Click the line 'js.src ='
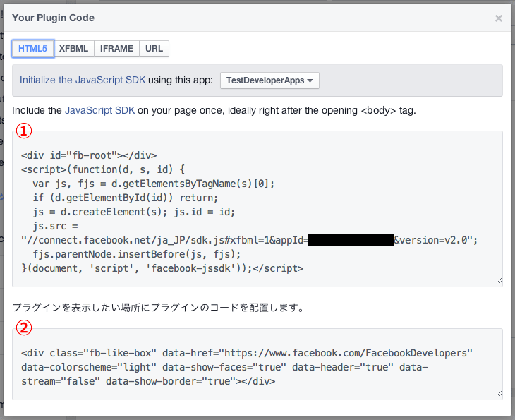This screenshot has width=515, height=420. pos(56,226)
